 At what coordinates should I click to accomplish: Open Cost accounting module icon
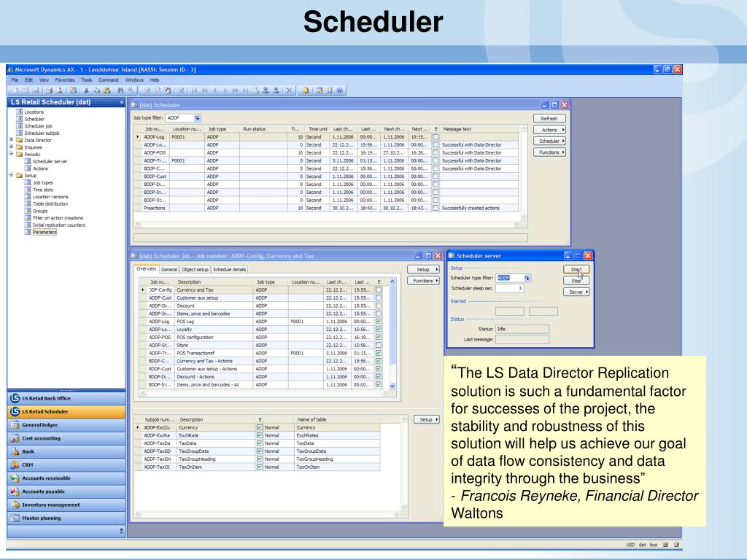15,438
